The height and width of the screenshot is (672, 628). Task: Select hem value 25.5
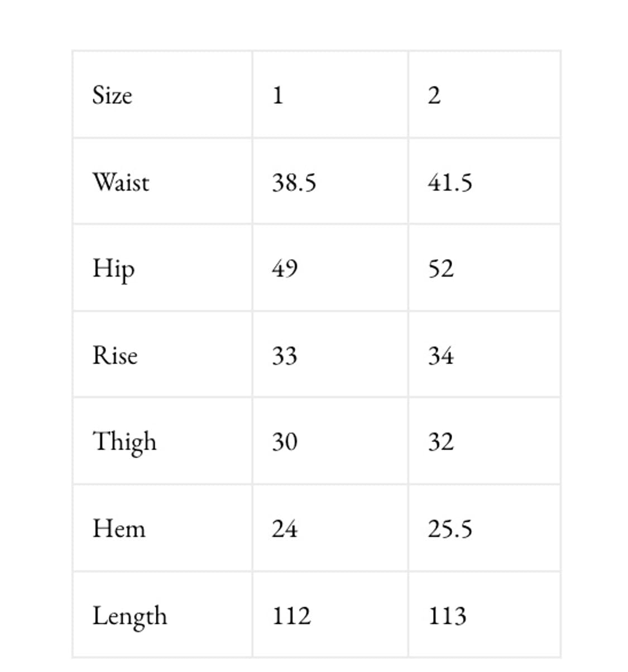pos(450,528)
